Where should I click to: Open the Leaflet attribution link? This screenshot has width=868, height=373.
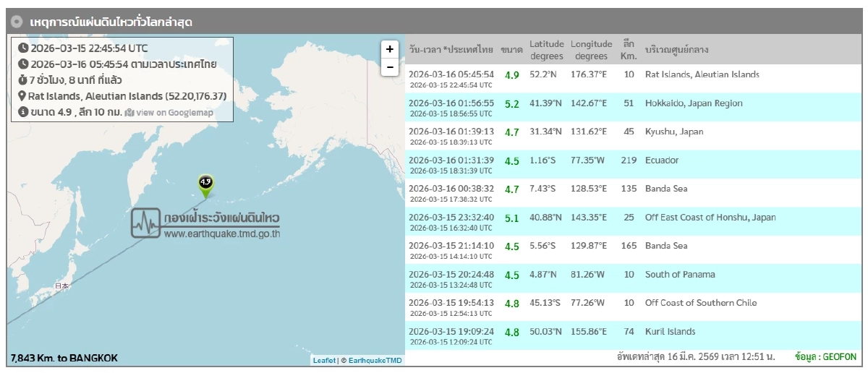click(x=324, y=360)
